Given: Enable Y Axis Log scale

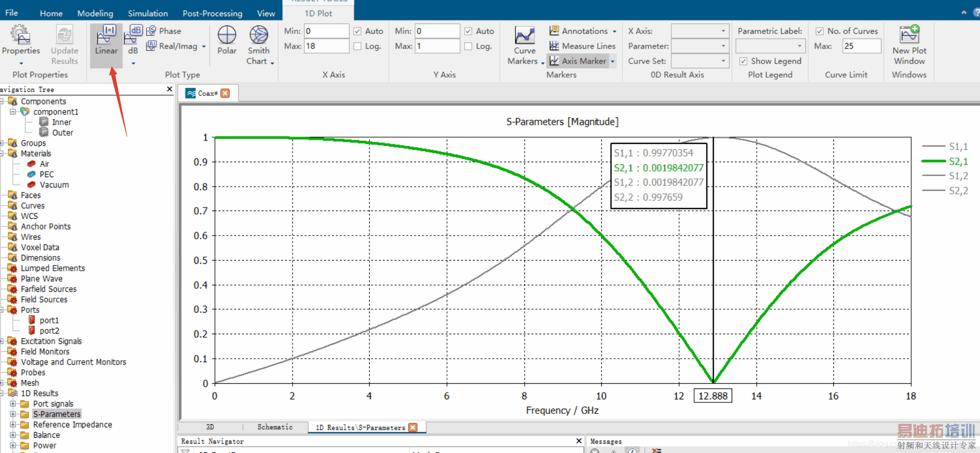Looking at the screenshot, I should pos(468,46).
